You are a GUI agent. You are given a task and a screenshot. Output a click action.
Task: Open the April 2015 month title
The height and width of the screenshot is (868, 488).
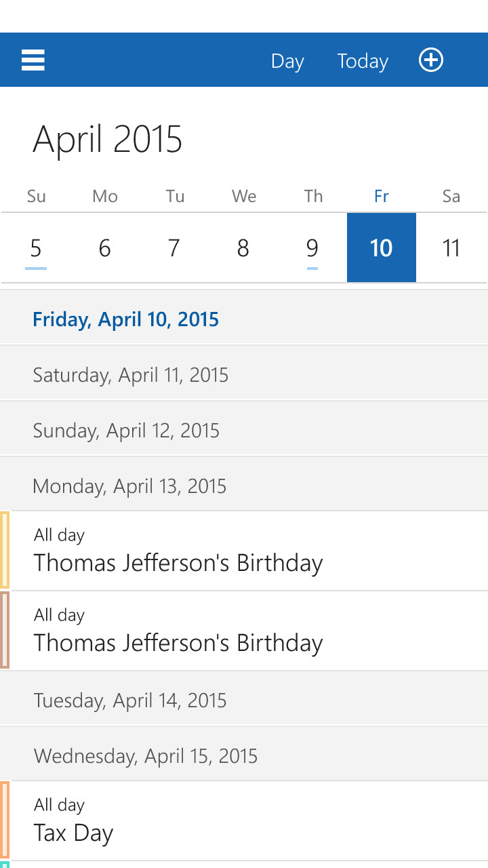pyautogui.click(x=108, y=139)
